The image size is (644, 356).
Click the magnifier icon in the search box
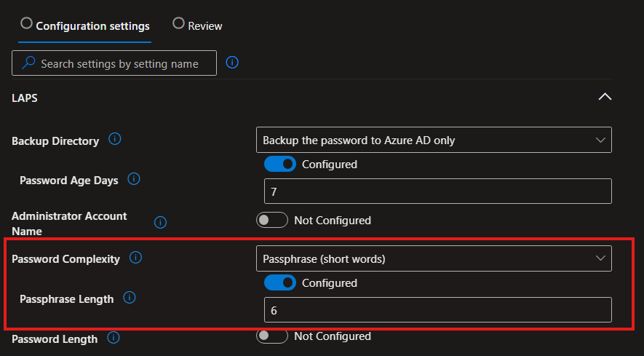click(x=28, y=63)
